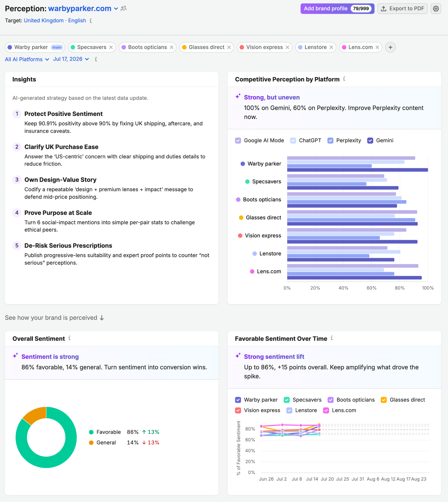Click the share users icon beside domain
Screen dimensions: 448x502
(x=124, y=8)
